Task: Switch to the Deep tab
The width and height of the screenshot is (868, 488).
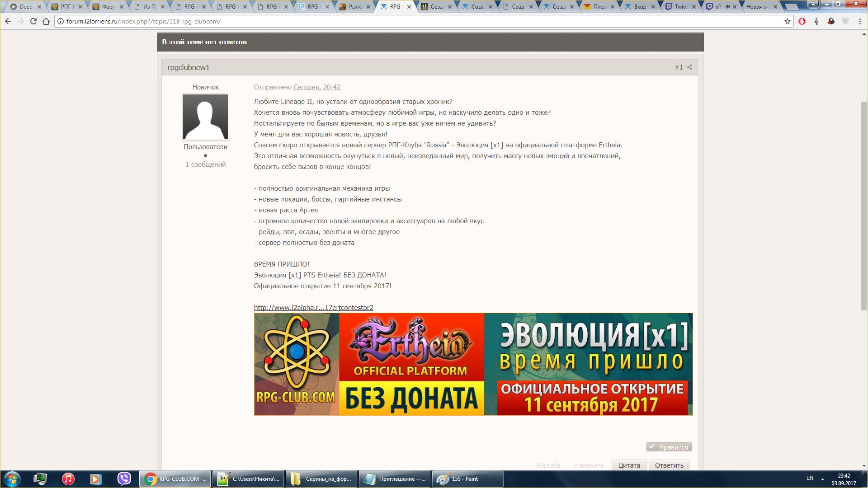Action: tap(26, 7)
